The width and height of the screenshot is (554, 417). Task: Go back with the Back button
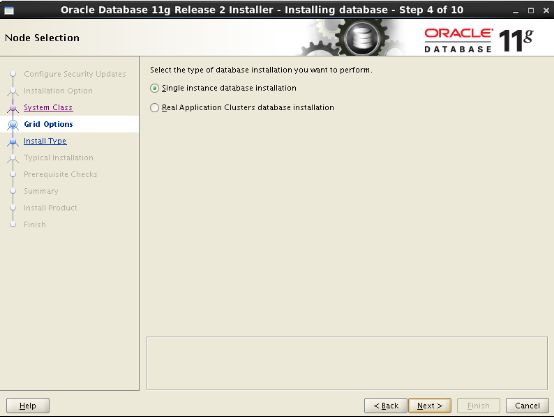pos(386,406)
